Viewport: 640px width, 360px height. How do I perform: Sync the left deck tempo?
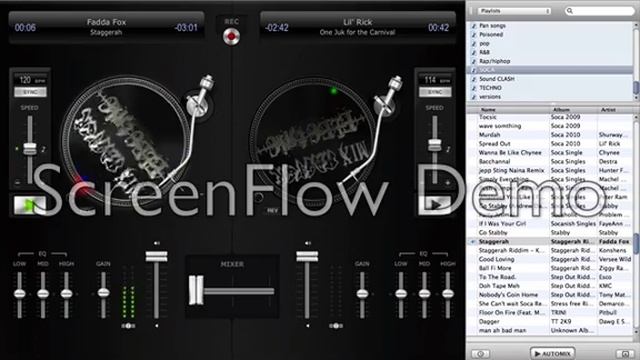(31, 92)
